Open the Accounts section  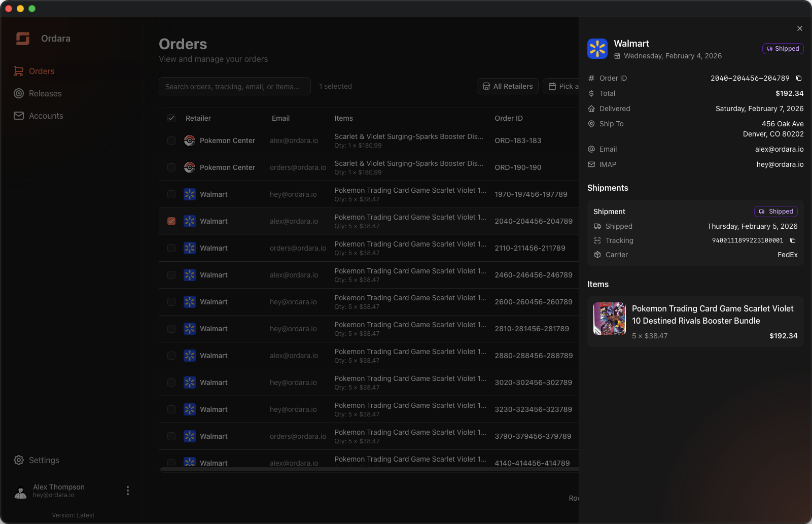[x=46, y=116]
